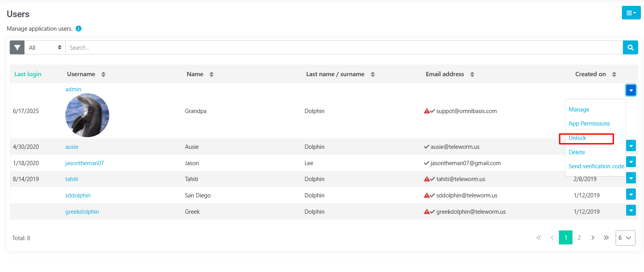
Task: Select Delete from the actions menu
Action: tap(577, 152)
